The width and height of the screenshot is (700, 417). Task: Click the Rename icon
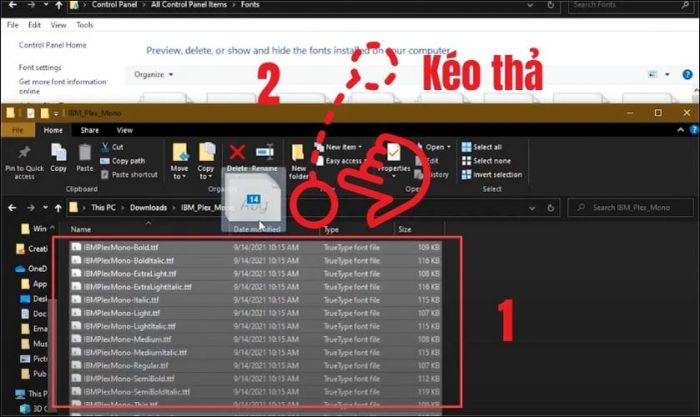(265, 153)
